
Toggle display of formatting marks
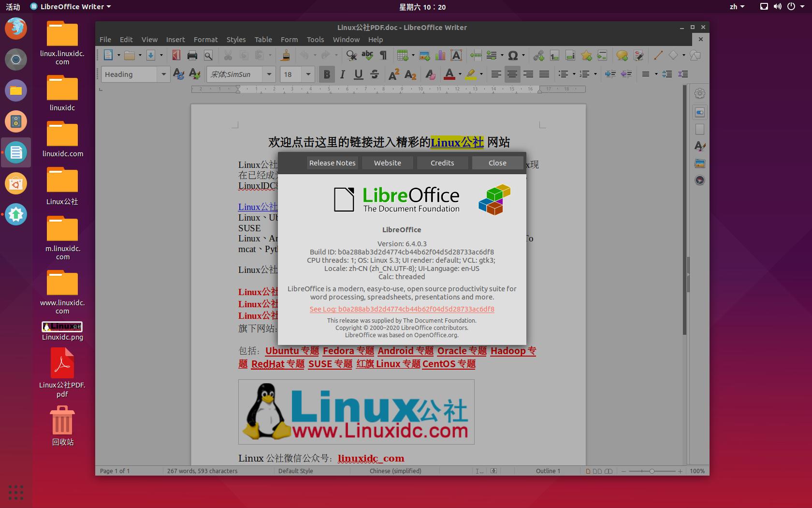(x=382, y=55)
